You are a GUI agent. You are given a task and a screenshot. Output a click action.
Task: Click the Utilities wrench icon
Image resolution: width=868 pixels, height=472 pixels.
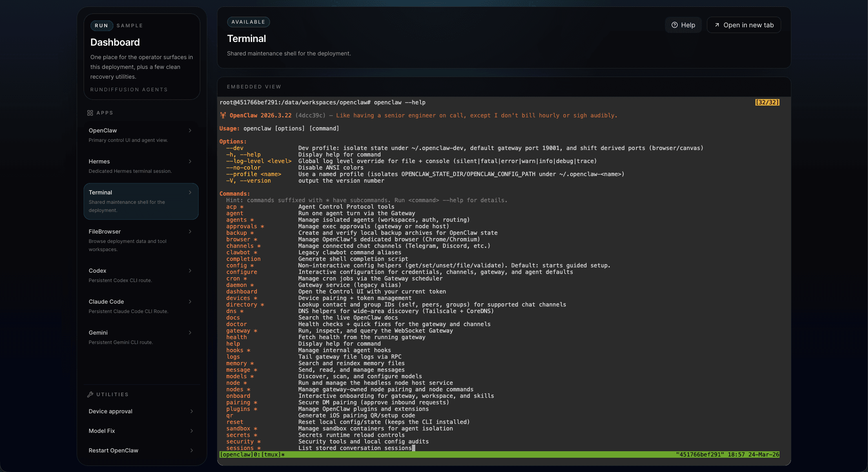tap(90, 395)
